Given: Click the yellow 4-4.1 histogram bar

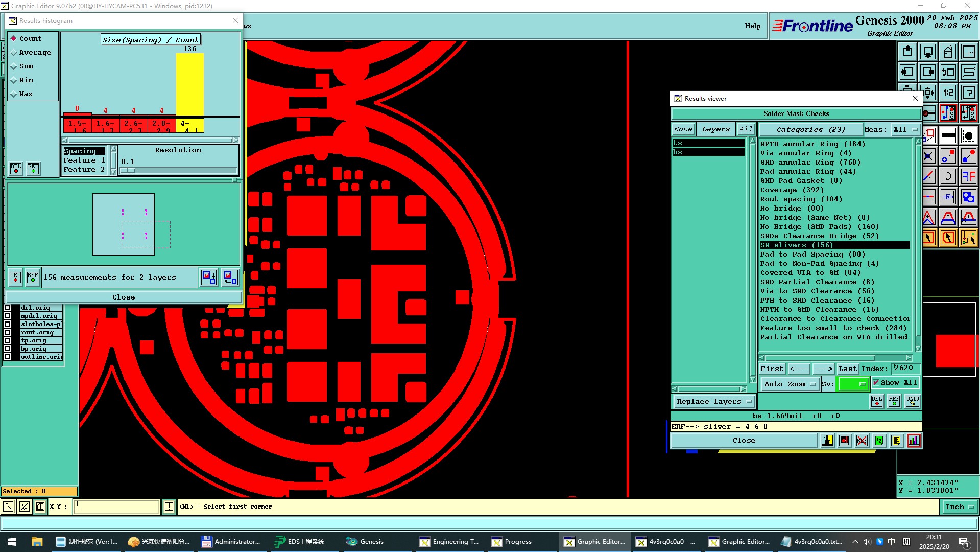Looking at the screenshot, I should (x=189, y=84).
